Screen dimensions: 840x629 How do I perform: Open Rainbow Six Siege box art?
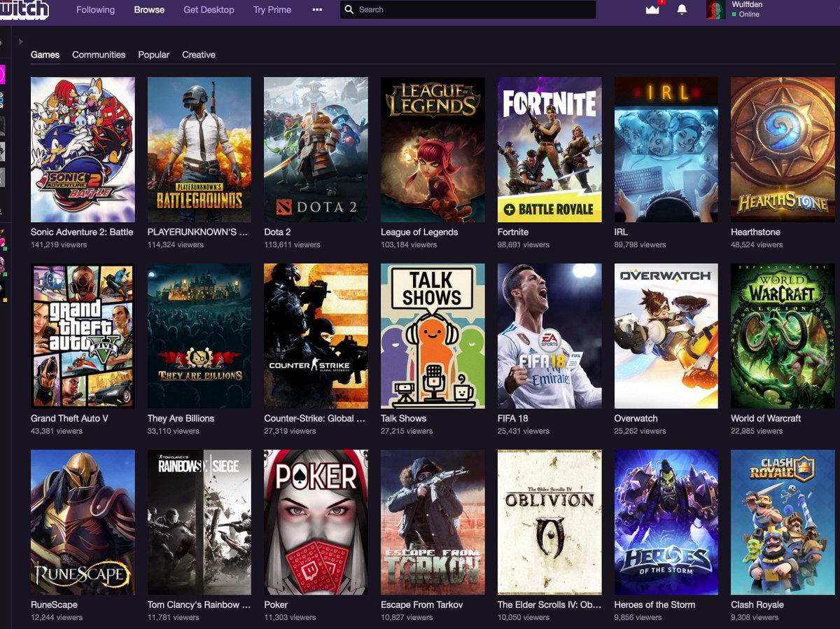(x=199, y=523)
